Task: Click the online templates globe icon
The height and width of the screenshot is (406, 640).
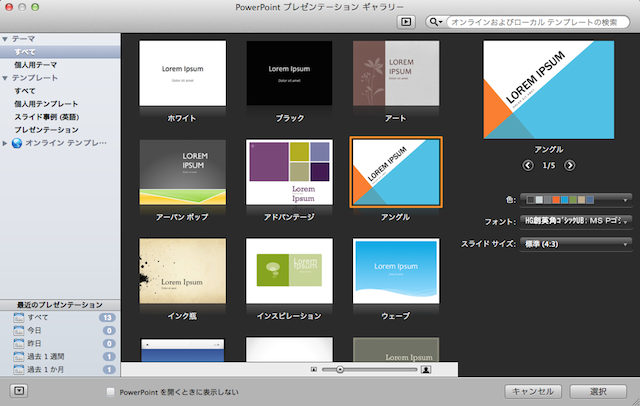Action: pos(17,143)
